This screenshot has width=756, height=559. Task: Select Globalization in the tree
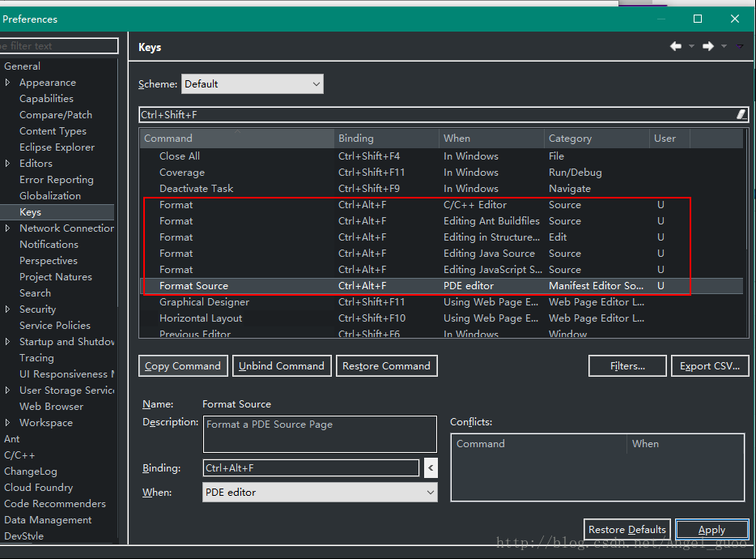pyautogui.click(x=50, y=196)
